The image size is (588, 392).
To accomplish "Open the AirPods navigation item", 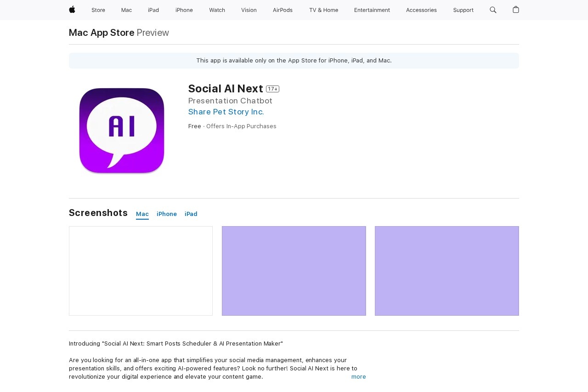I will (x=283, y=10).
